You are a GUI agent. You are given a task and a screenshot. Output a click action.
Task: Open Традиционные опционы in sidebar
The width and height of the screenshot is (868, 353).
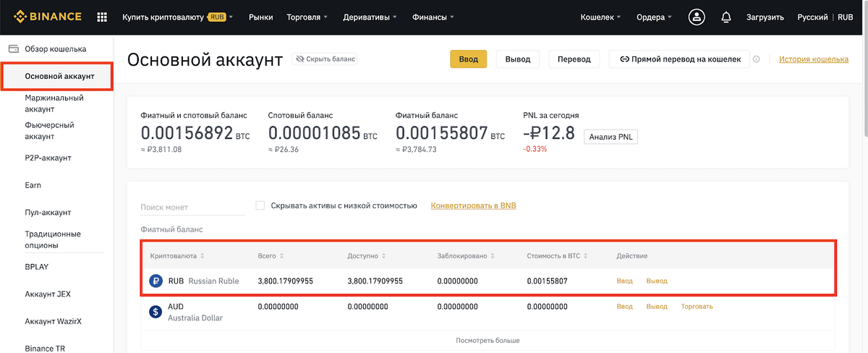(x=53, y=239)
